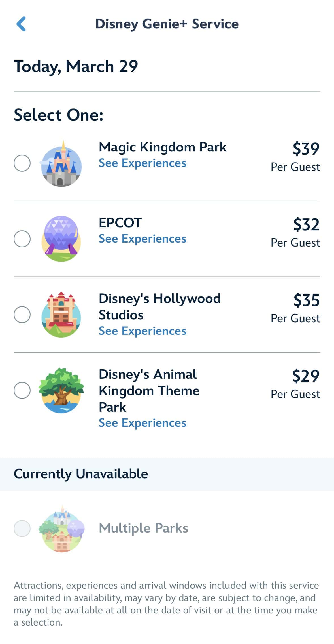Select the Magic Kingdom Park radio button
The height and width of the screenshot is (644, 334).
(22, 163)
